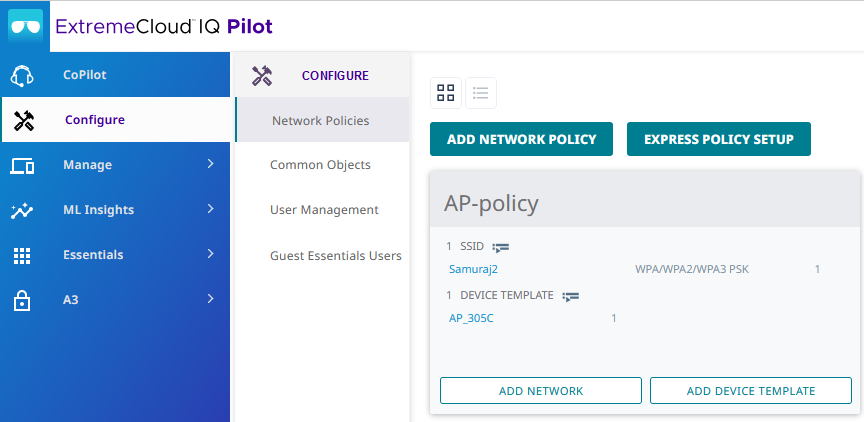Expand the Manage menu chevron

tap(210, 164)
